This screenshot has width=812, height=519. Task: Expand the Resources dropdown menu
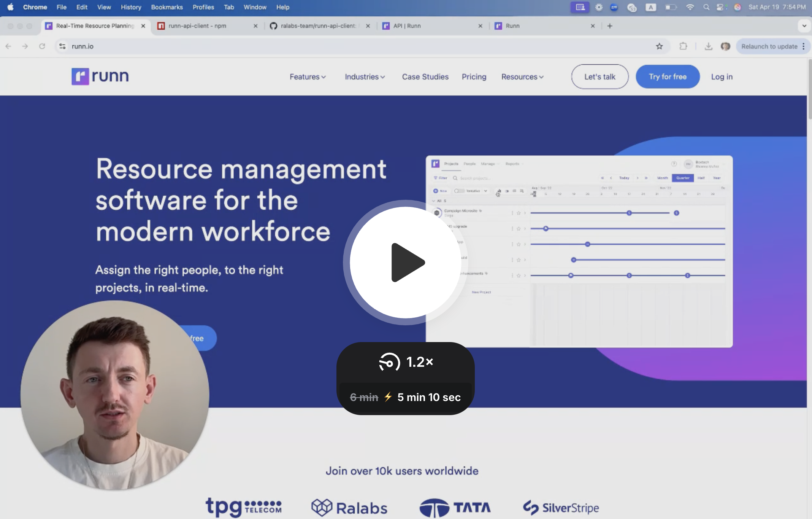[522, 77]
